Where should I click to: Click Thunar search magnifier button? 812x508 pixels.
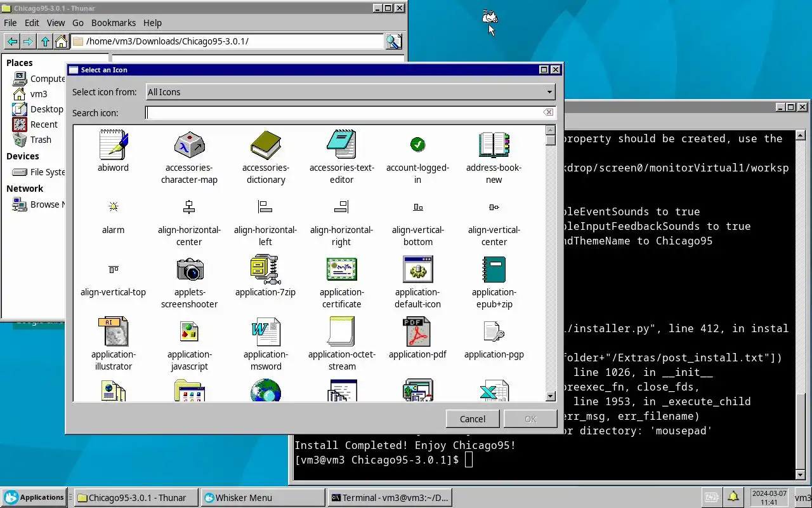click(x=394, y=42)
